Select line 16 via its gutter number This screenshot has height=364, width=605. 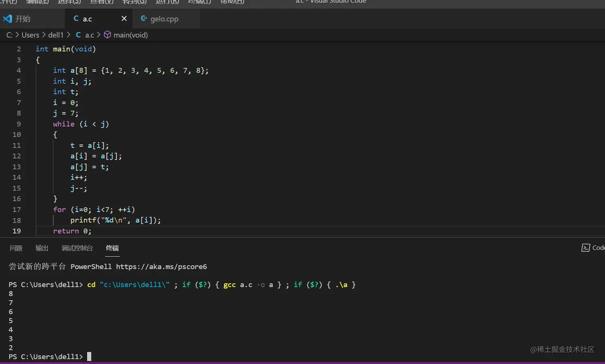[17, 199]
